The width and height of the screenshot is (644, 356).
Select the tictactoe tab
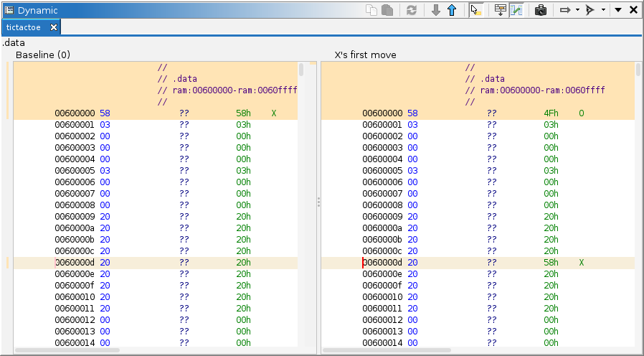24,27
